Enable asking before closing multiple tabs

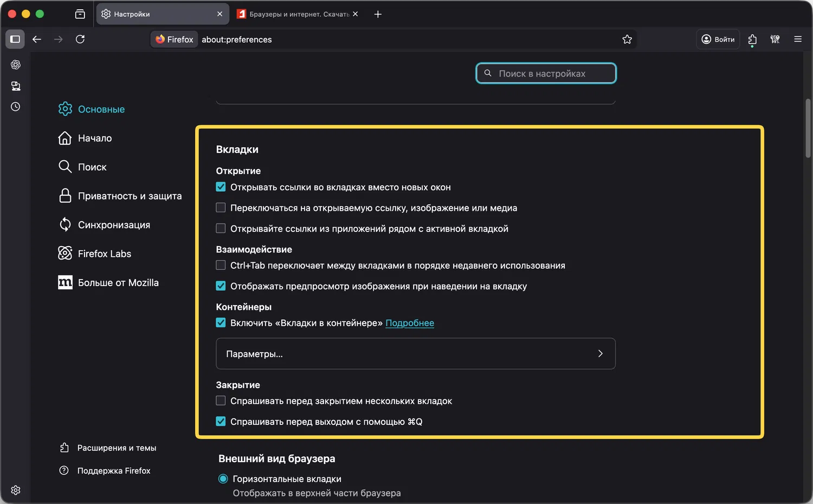221,400
